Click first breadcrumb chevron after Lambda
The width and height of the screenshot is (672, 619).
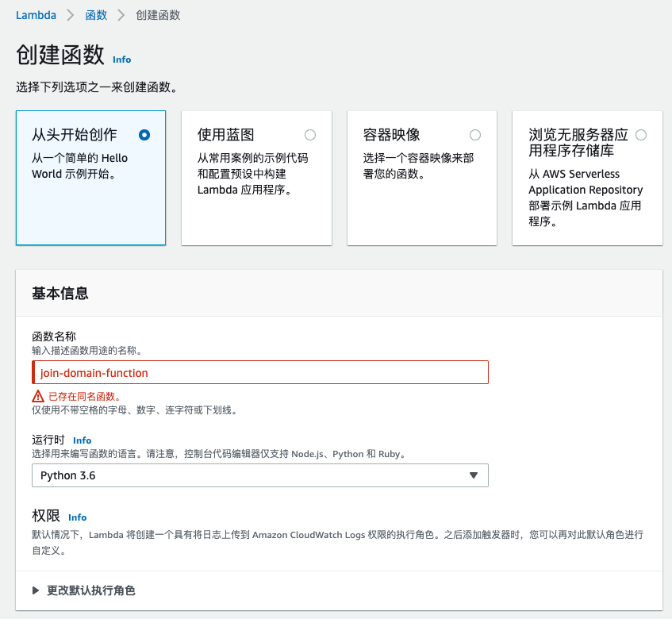[71, 15]
